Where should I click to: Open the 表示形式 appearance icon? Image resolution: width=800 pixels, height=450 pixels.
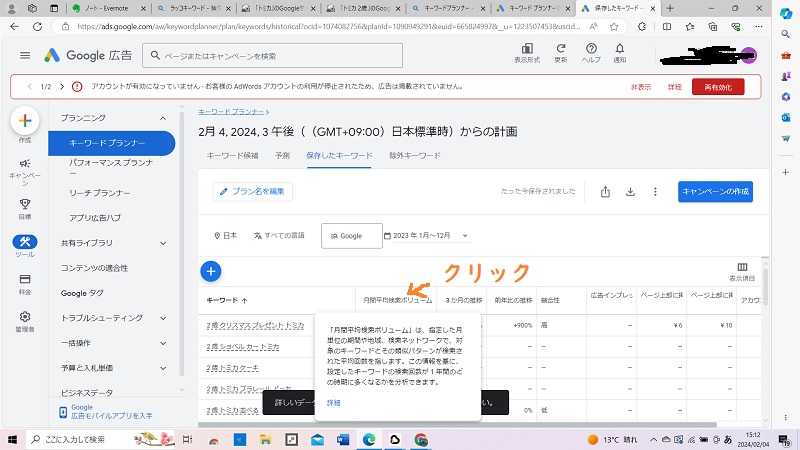pyautogui.click(x=527, y=53)
